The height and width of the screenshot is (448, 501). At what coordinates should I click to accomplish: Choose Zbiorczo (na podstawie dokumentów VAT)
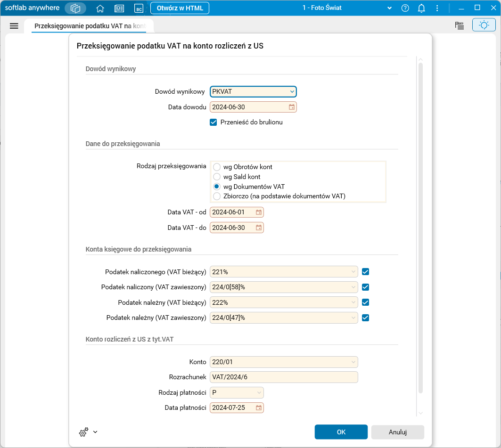coord(217,196)
